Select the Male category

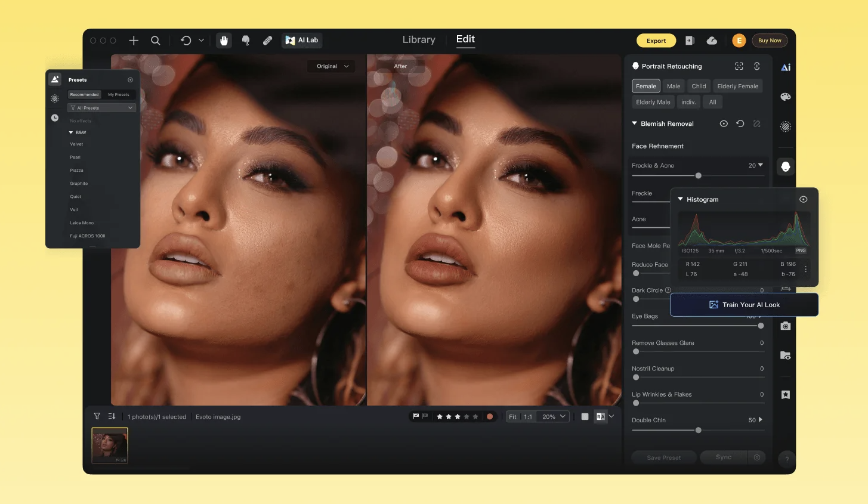click(674, 86)
